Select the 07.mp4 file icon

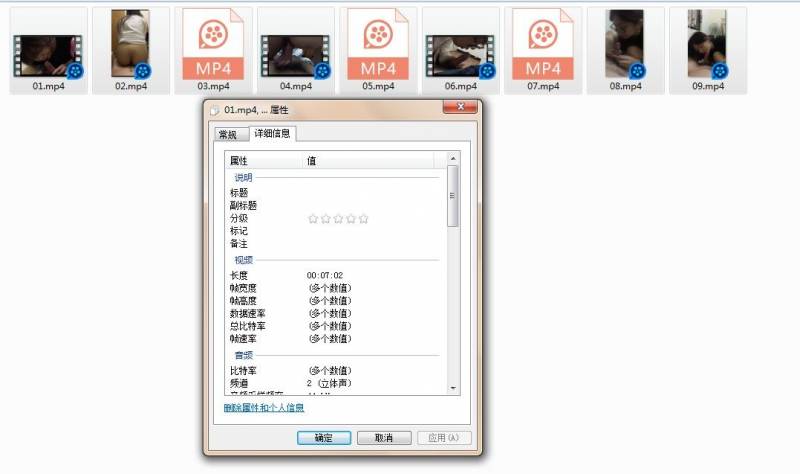[543, 49]
